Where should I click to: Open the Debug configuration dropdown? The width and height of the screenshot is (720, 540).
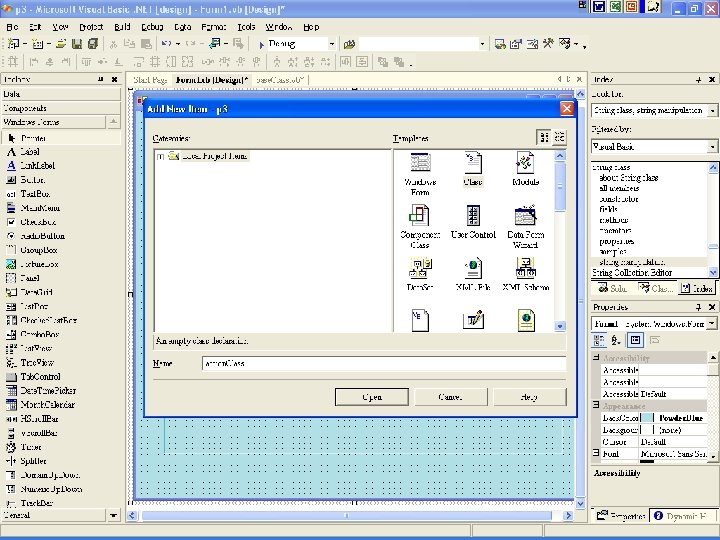coord(332,44)
